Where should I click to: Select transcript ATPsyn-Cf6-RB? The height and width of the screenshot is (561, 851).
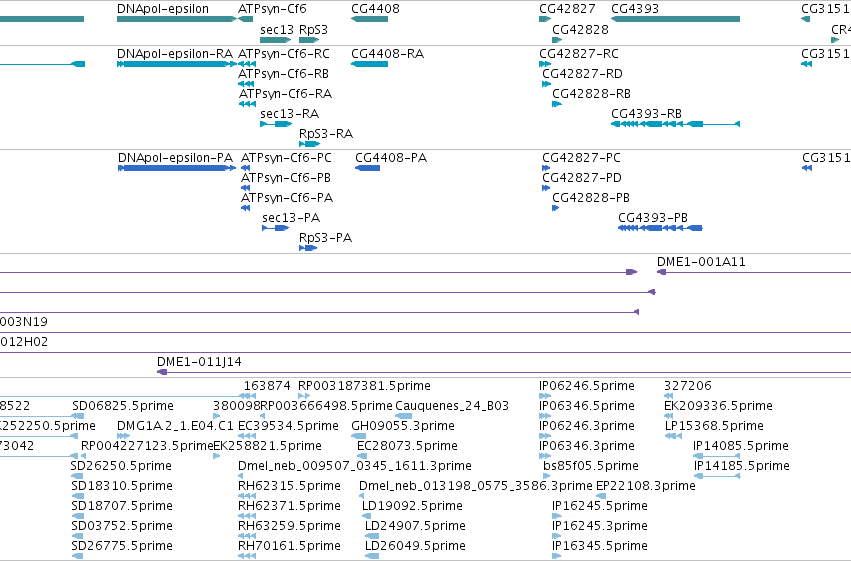[246, 84]
